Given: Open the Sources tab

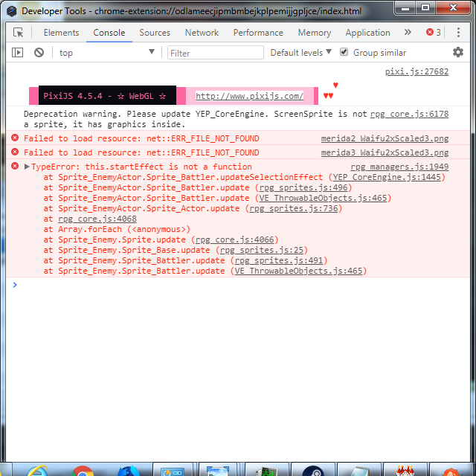Looking at the screenshot, I should pyautogui.click(x=155, y=33).
